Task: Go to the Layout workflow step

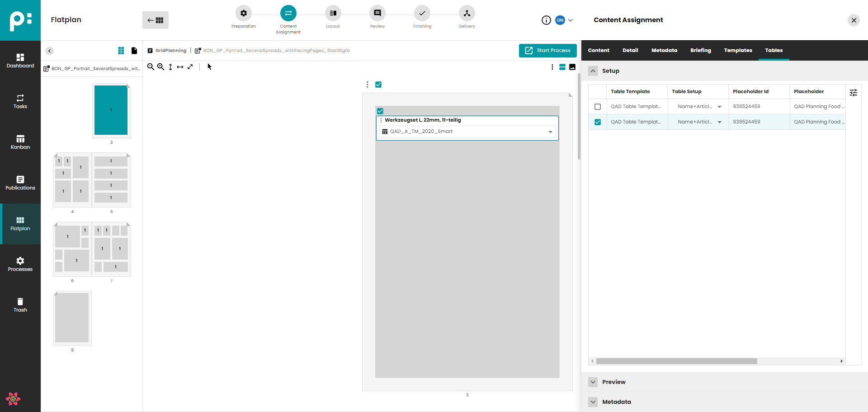Action: (x=333, y=14)
